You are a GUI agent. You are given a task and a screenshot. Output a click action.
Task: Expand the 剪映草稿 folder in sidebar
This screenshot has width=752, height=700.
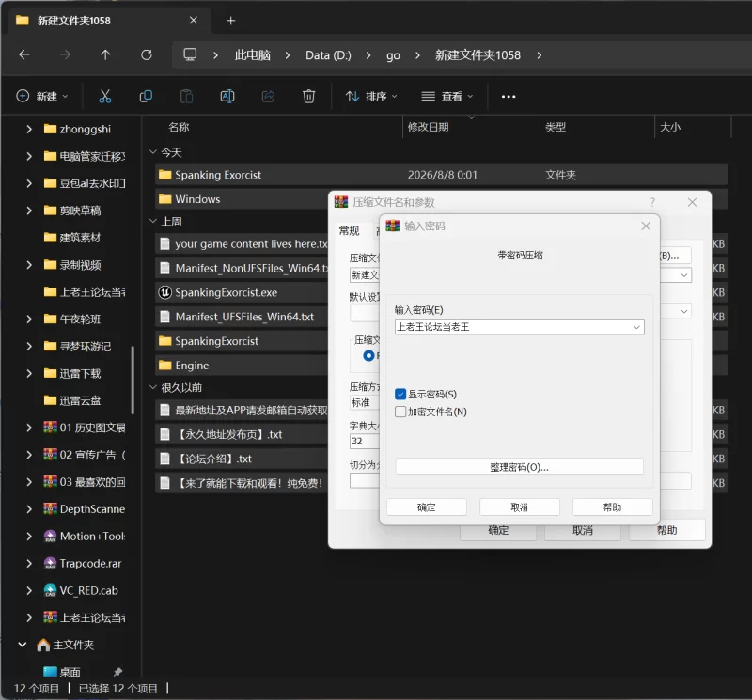29,210
